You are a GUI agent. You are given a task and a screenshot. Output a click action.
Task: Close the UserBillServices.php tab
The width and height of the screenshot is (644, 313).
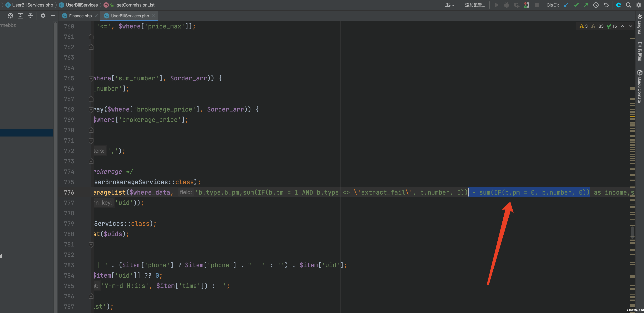153,16
